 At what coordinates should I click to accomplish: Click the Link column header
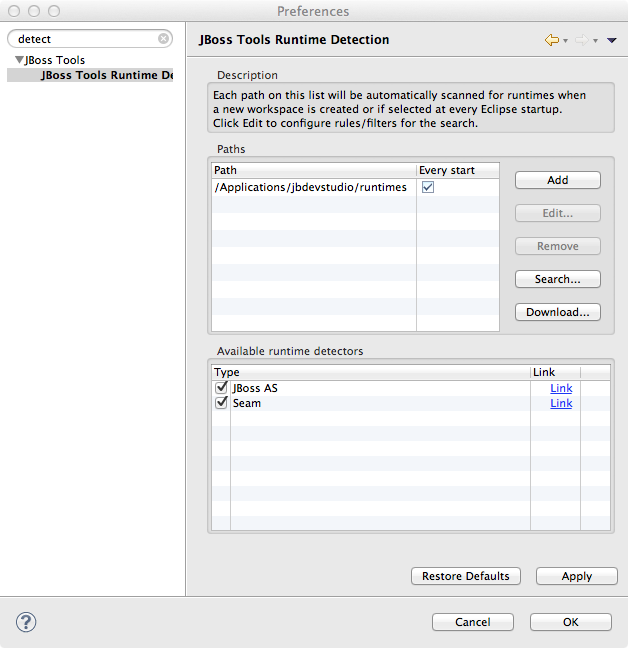tap(555, 372)
